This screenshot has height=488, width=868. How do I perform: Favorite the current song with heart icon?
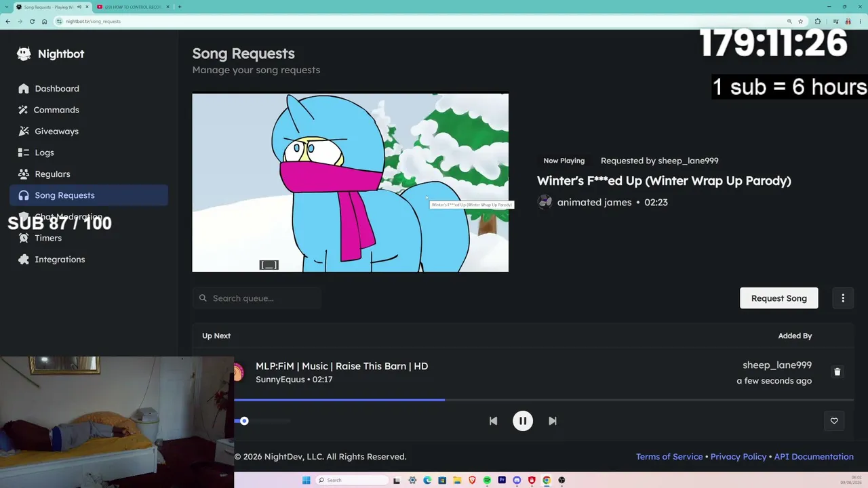834,421
